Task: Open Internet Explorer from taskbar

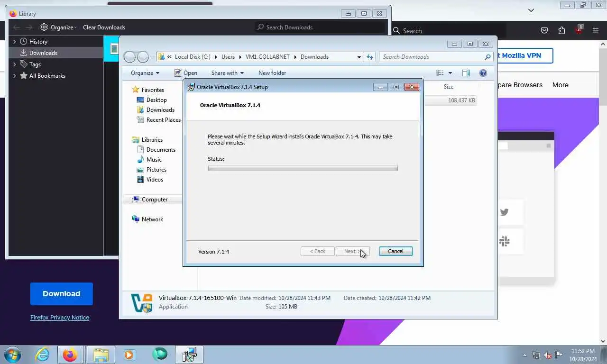Action: click(x=43, y=355)
